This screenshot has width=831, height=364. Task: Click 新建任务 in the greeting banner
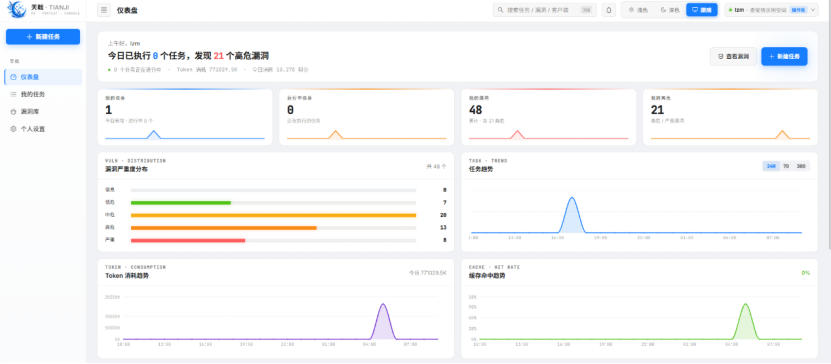point(784,56)
